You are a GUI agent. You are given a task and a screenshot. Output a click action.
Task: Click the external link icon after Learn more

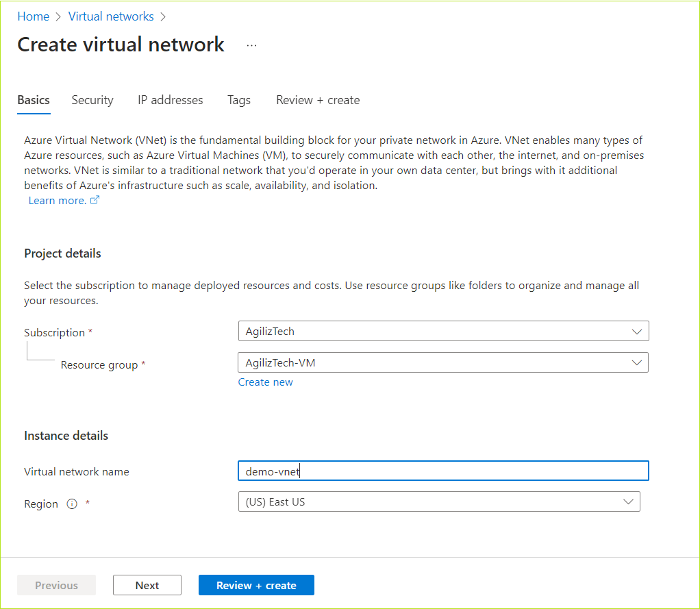(95, 199)
